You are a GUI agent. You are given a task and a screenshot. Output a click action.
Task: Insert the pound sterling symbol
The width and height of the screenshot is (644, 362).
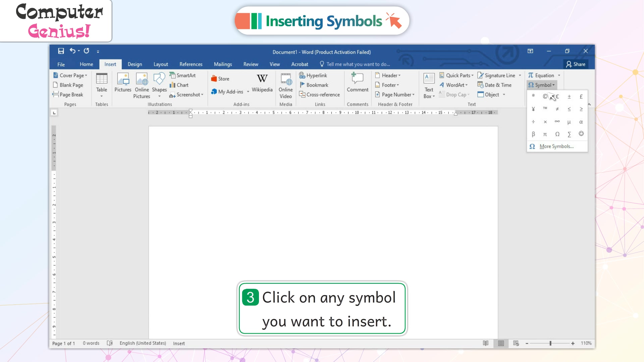point(581,96)
